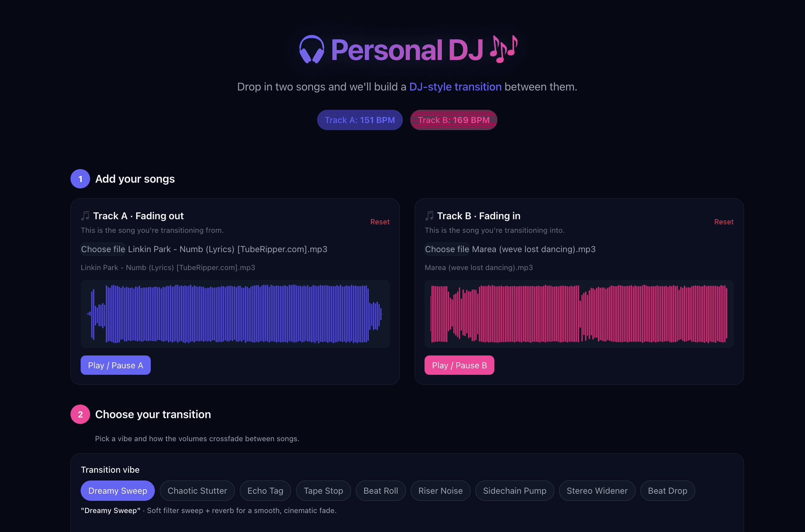Enable the Riser Noise vibe
The width and height of the screenshot is (805, 532).
click(440, 491)
